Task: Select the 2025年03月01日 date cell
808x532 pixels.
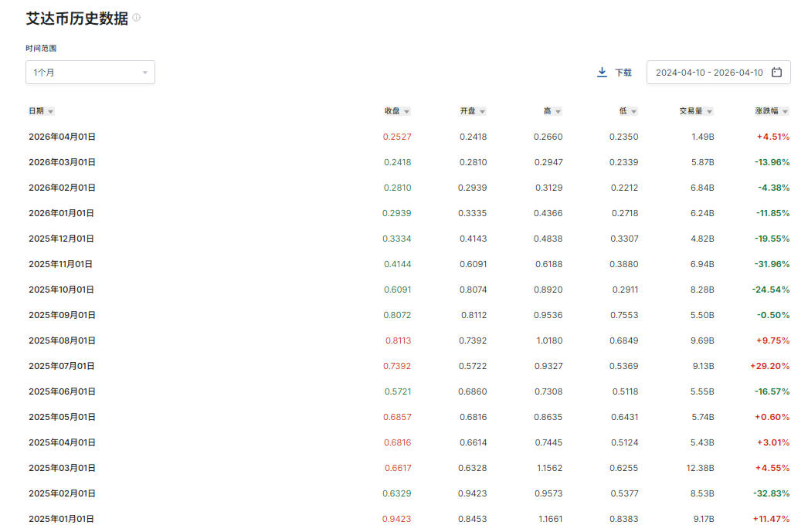Action: (62, 468)
